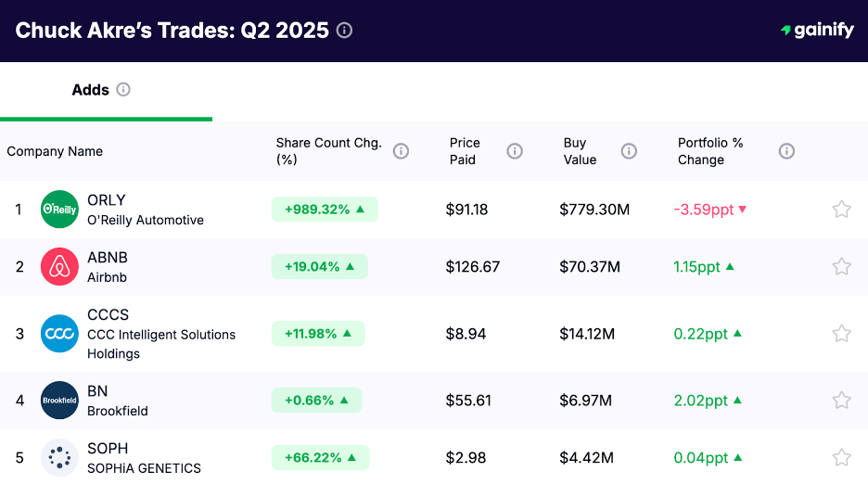Sort by Buy Value column header
The width and height of the screenshot is (868, 484).
[x=580, y=151]
